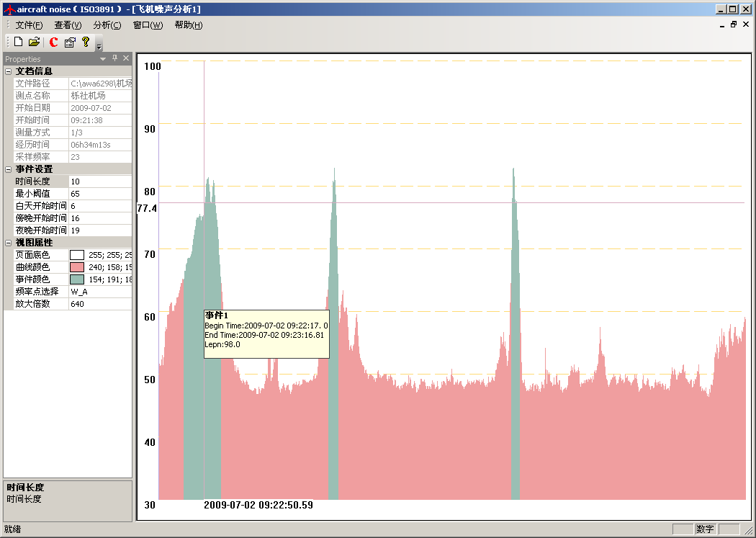Open the 帮助(H) menu
756x538 pixels.
click(188, 25)
